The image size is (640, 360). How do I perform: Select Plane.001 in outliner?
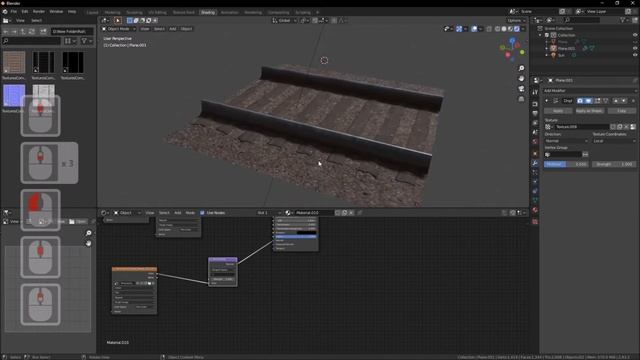pos(567,48)
